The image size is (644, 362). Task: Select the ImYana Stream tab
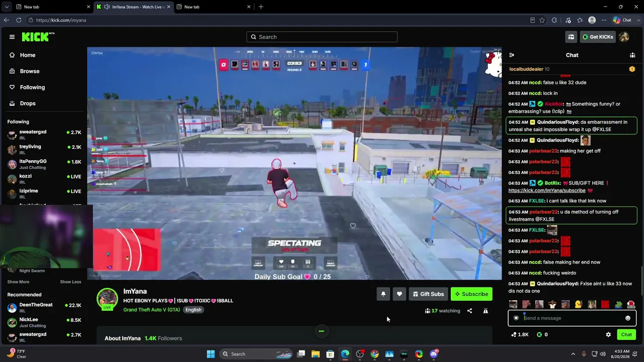click(x=133, y=7)
